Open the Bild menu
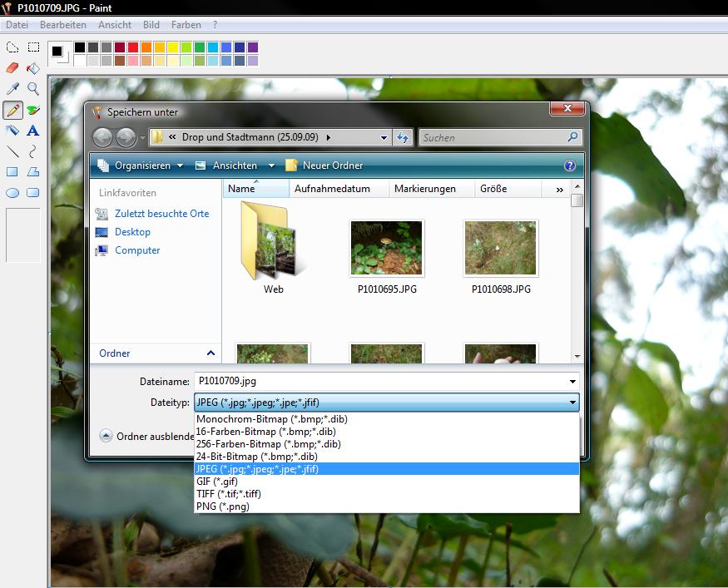Viewport: 728px width, 588px height. (x=151, y=25)
